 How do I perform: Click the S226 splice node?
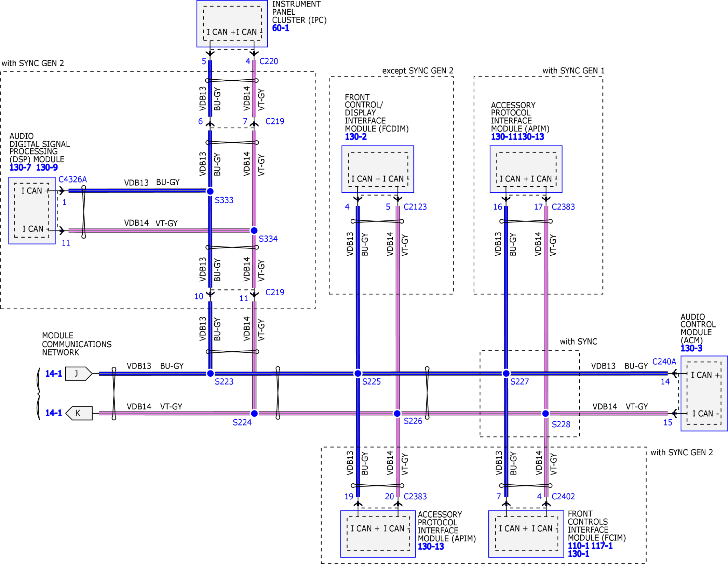coord(397,414)
